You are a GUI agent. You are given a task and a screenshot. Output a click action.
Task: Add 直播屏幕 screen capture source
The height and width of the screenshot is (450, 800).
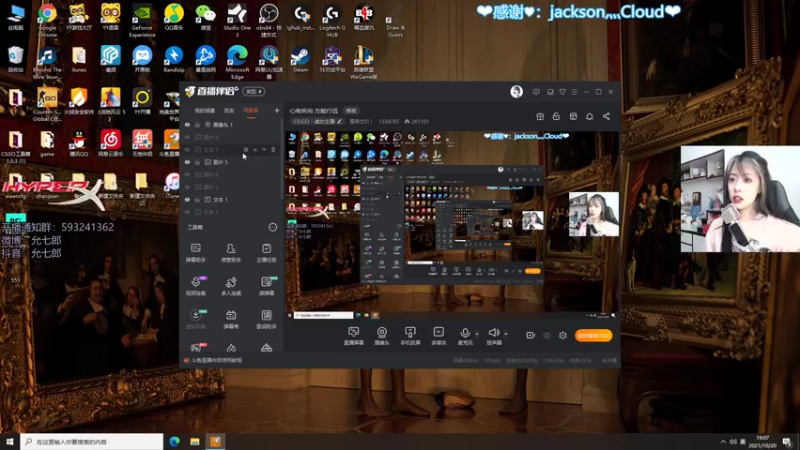(353, 336)
